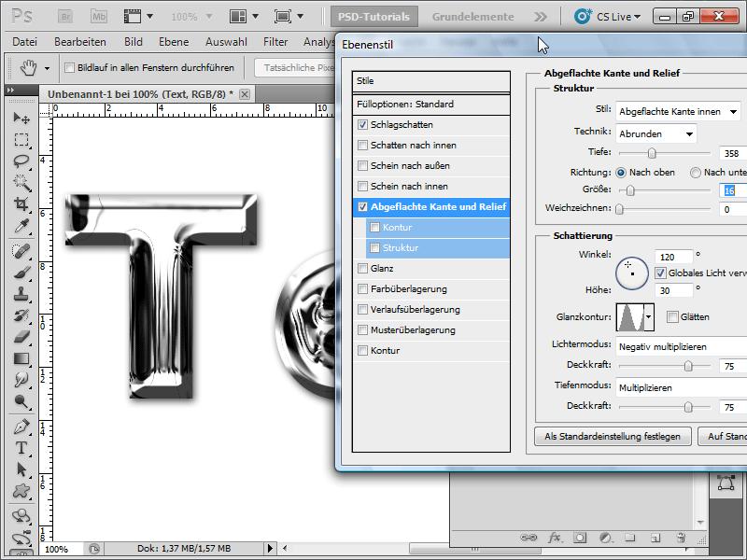Viewport: 747px width, 560px height.
Task: Enable Schatten nach innen checkbox
Action: (x=362, y=146)
